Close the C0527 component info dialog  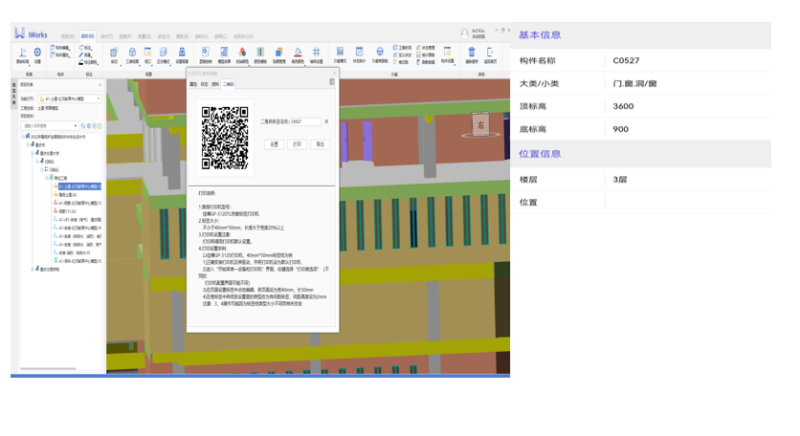[x=334, y=73]
